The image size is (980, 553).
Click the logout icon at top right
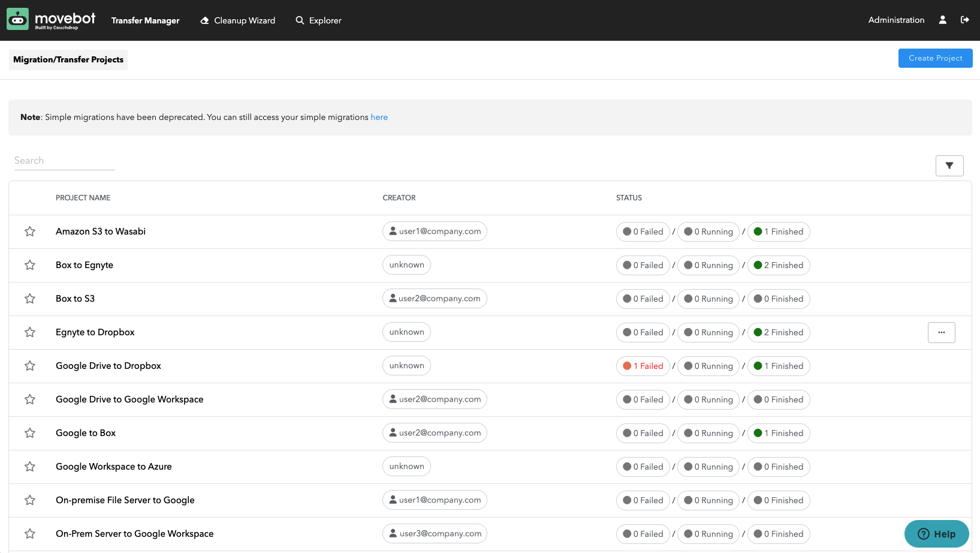tap(965, 20)
